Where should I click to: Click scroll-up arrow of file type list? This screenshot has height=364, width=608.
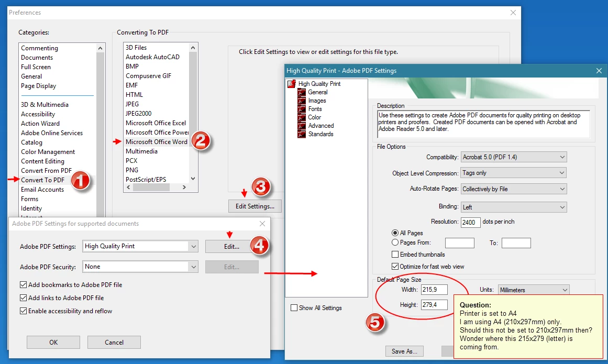point(193,48)
